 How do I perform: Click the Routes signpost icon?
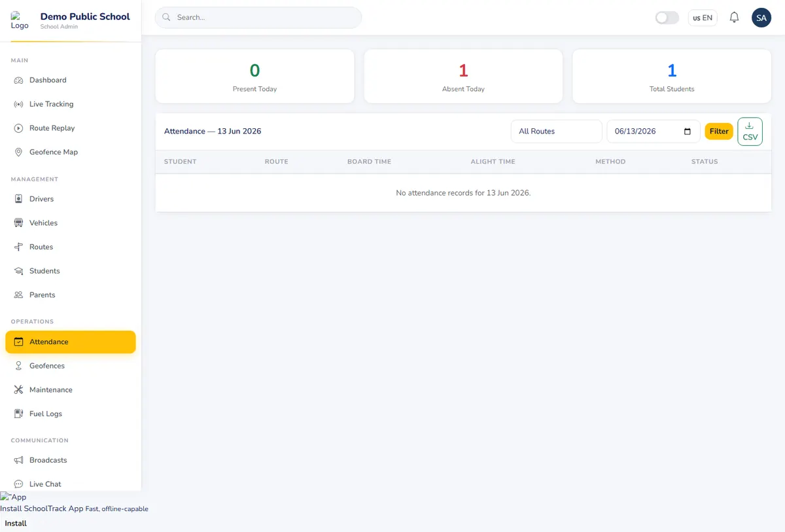pyautogui.click(x=18, y=247)
